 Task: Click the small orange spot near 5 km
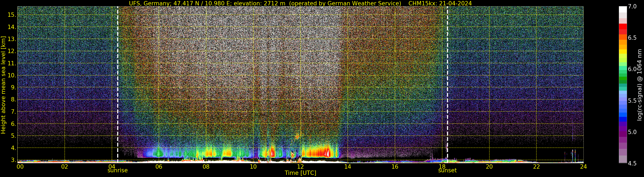(297, 137)
